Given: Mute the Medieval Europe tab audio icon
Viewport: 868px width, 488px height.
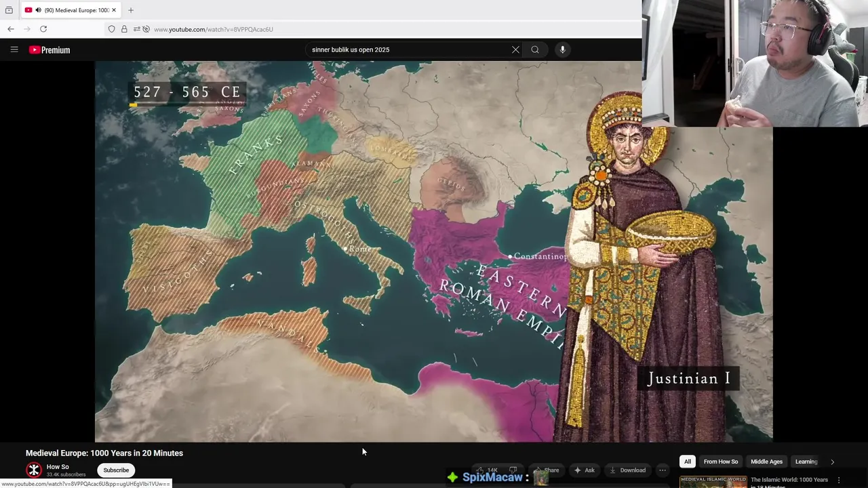Looking at the screenshot, I should coord(38,10).
